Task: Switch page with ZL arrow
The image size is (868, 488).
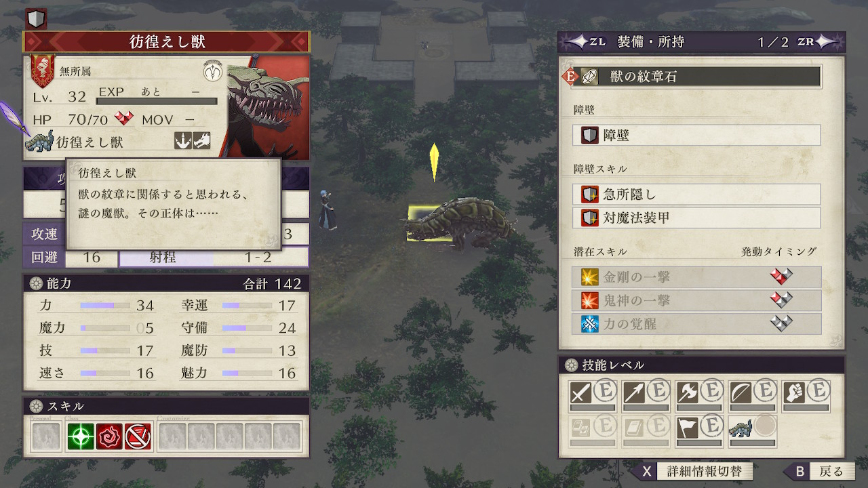Action: [584, 41]
